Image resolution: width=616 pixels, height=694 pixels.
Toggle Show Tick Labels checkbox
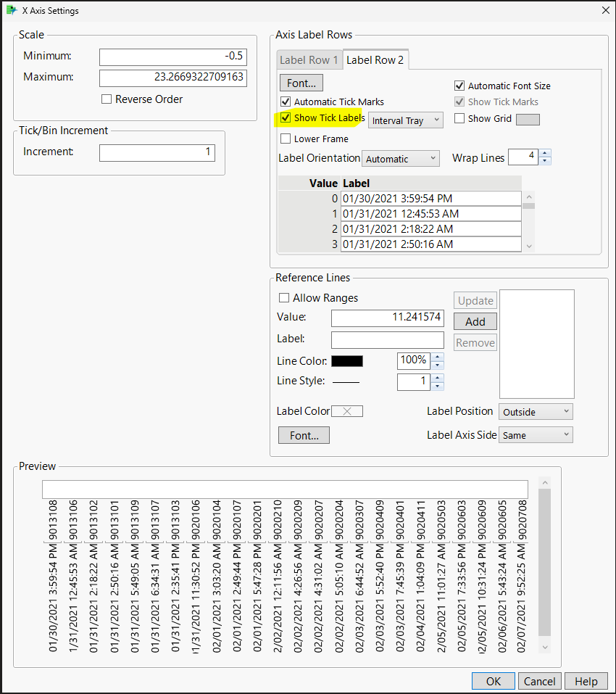point(286,117)
